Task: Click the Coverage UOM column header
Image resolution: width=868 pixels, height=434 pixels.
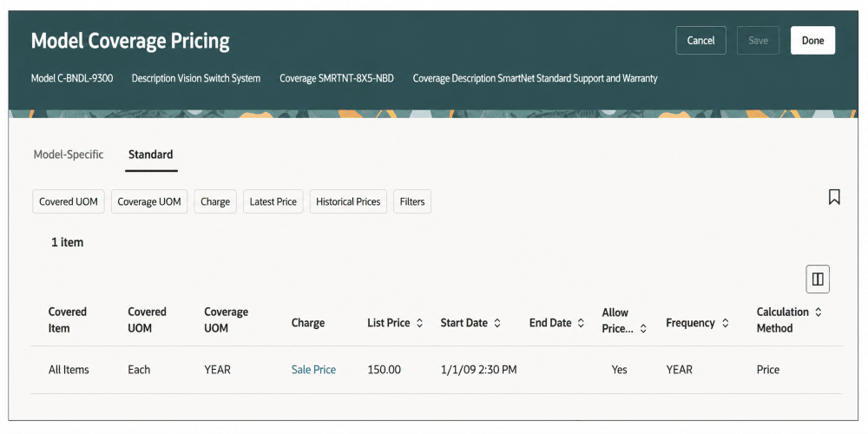Action: [226, 320]
